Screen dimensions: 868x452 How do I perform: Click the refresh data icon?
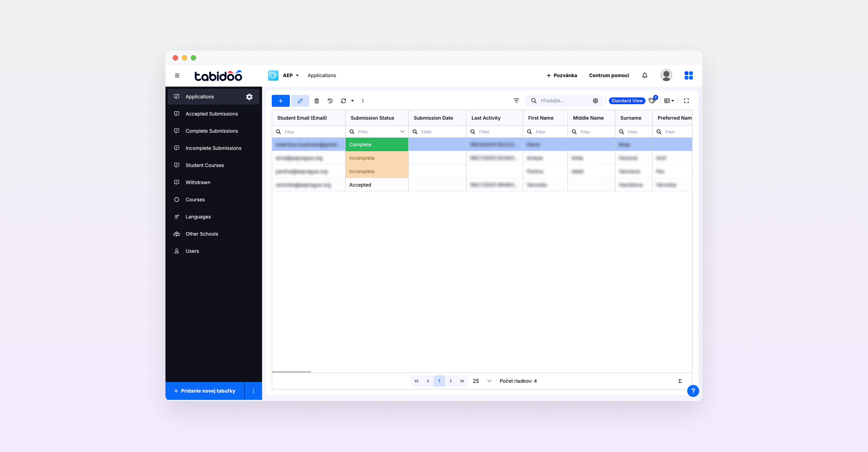[x=343, y=101]
